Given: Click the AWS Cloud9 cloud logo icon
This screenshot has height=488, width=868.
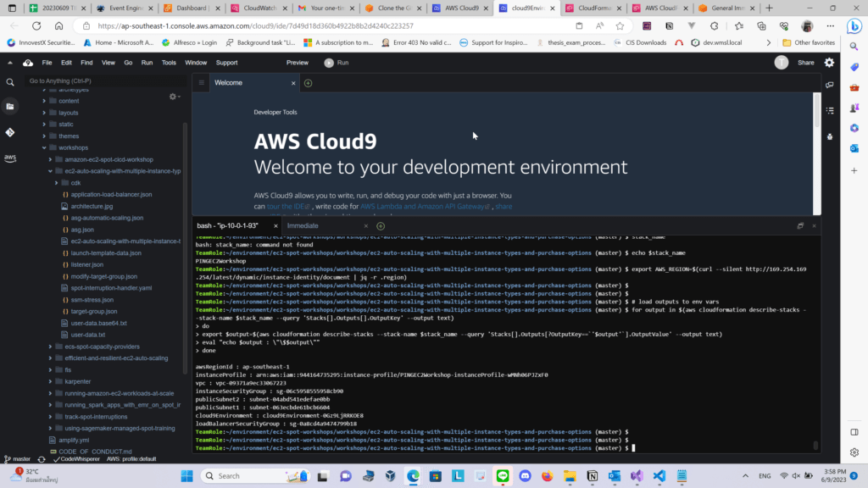Looking at the screenshot, I should 28,63.
